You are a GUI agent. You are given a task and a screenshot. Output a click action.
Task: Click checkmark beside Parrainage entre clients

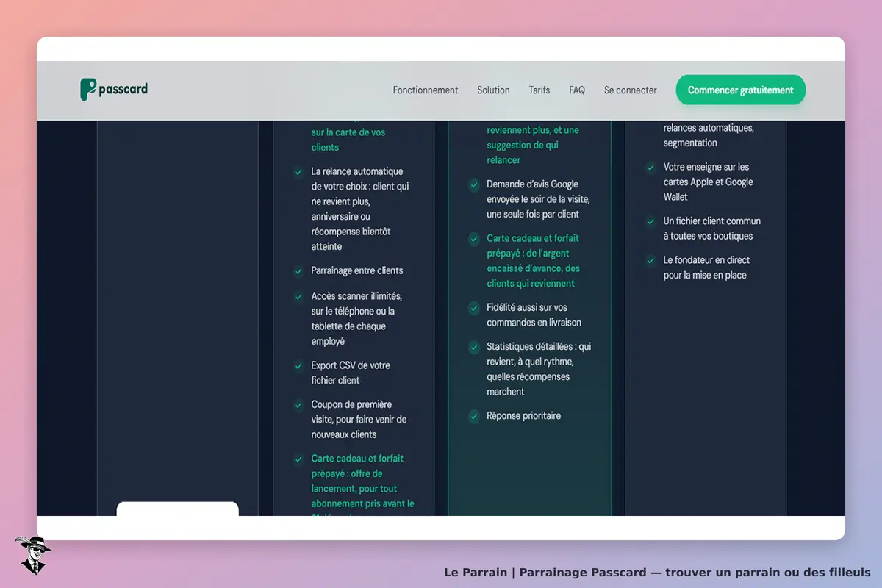298,271
